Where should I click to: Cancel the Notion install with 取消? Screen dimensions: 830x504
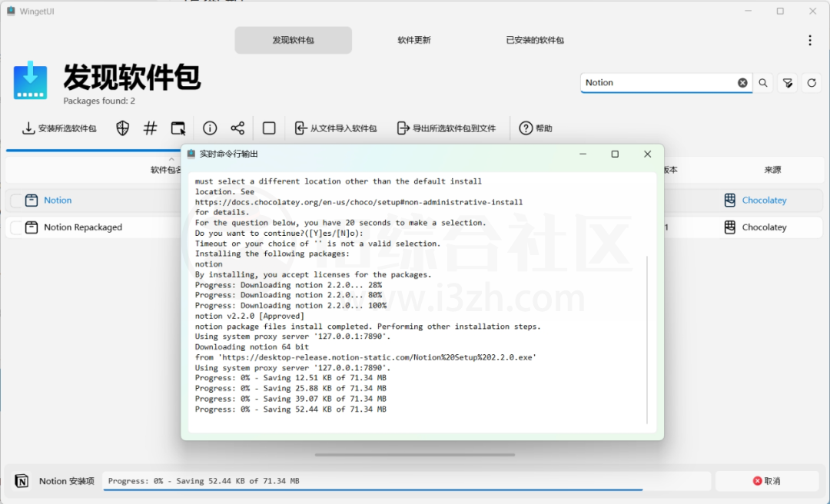point(766,481)
